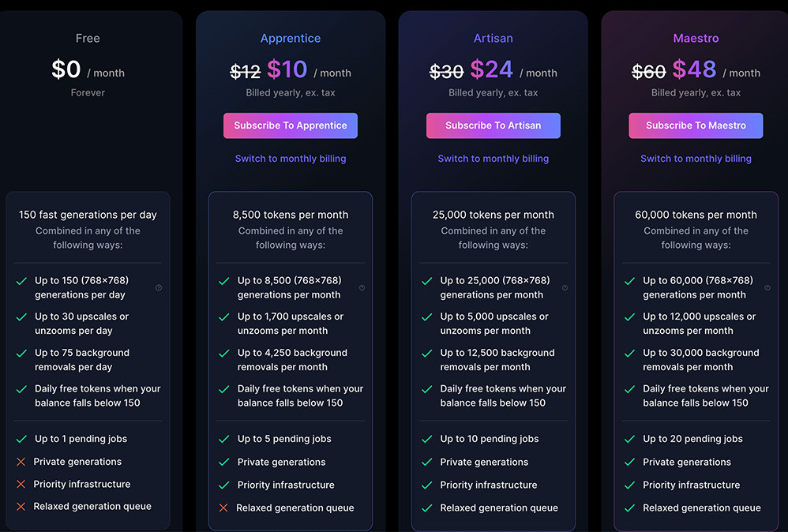Viewport: 788px width, 532px height.
Task: Click the 25,000 tokens per month heading
Action: coord(493,215)
